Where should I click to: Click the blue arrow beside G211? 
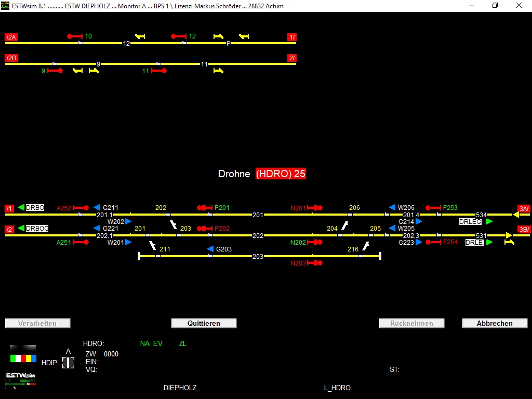tap(97, 208)
